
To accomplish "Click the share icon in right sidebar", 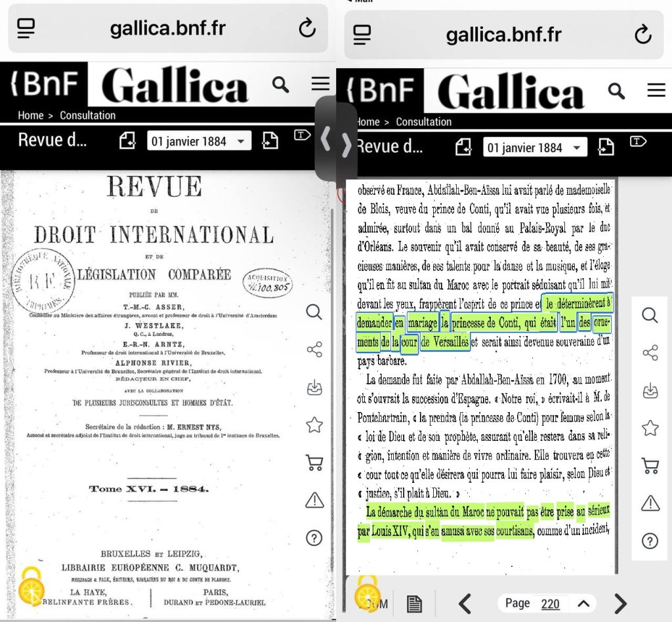I will (650, 353).
